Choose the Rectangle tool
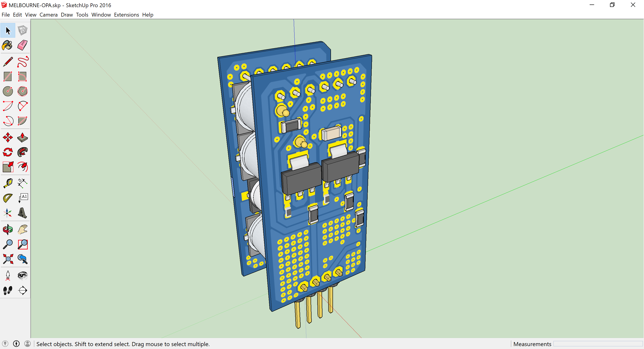 8,77
